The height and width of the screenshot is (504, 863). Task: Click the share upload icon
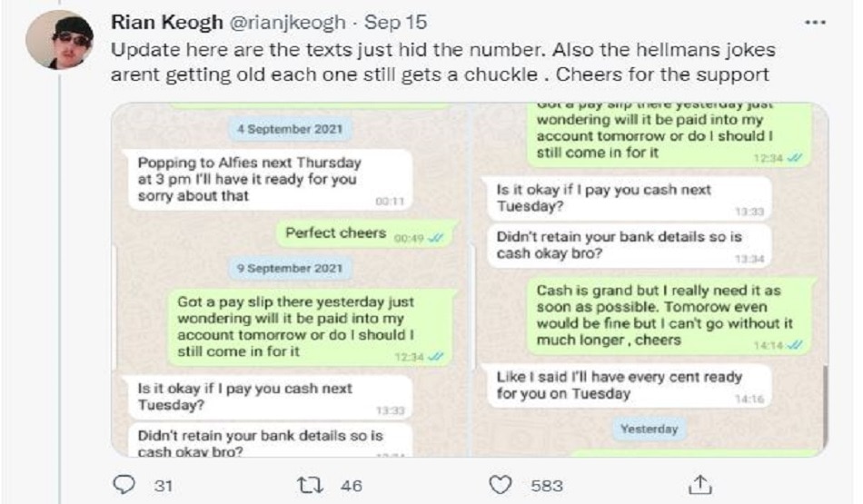pyautogui.click(x=699, y=486)
